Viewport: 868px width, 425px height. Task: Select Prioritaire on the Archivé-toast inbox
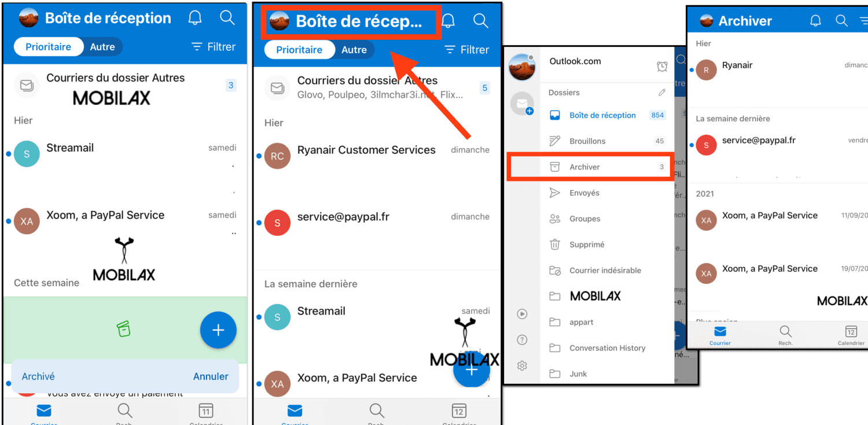click(x=49, y=47)
